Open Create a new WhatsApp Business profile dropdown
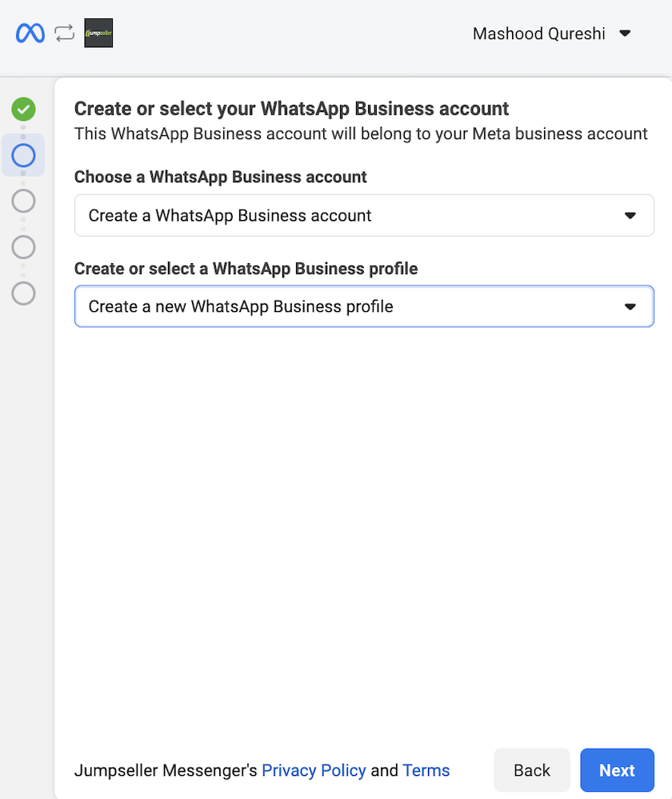Viewport: 672px width, 799px height. pos(364,306)
